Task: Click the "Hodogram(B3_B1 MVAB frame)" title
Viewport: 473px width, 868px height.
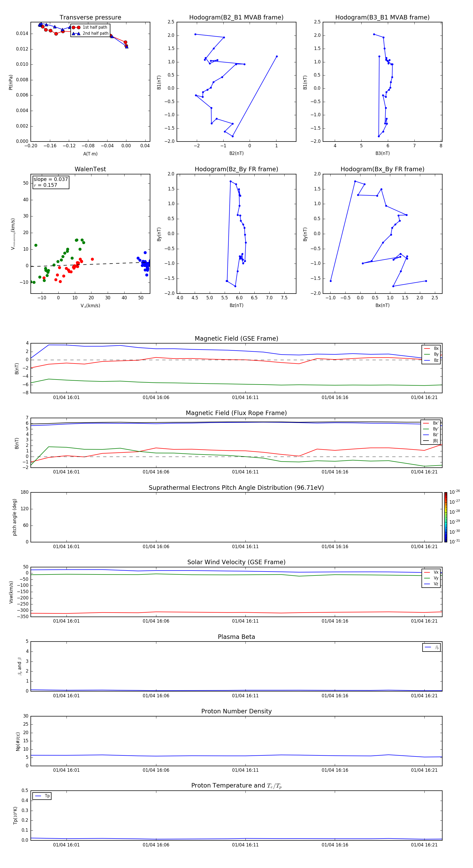Action: tap(382, 18)
